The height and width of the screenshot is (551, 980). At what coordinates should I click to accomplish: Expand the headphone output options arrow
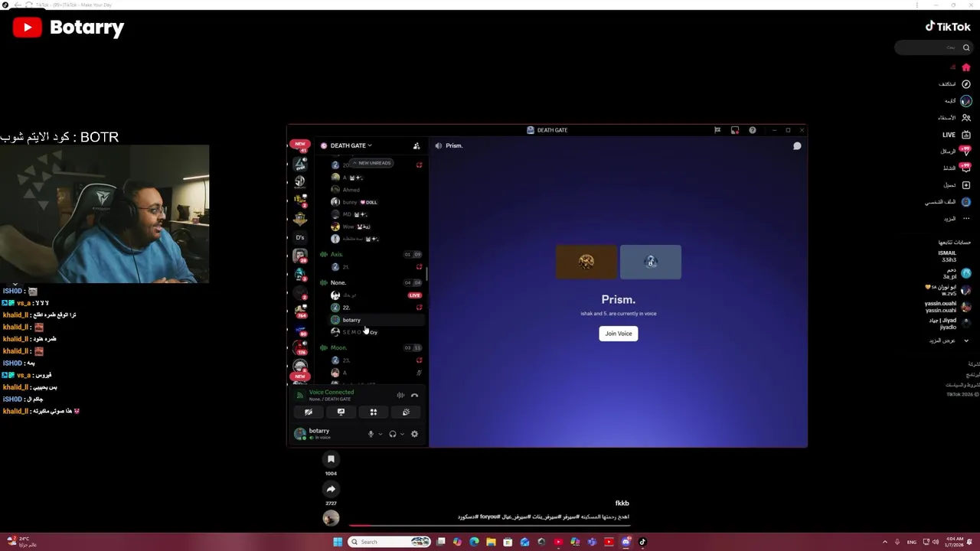point(402,434)
